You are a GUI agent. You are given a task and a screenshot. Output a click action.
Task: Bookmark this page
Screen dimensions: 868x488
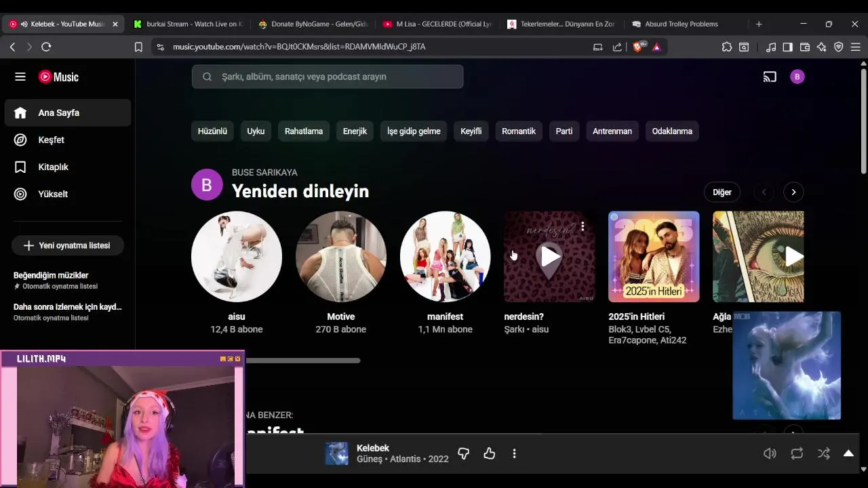point(138,47)
